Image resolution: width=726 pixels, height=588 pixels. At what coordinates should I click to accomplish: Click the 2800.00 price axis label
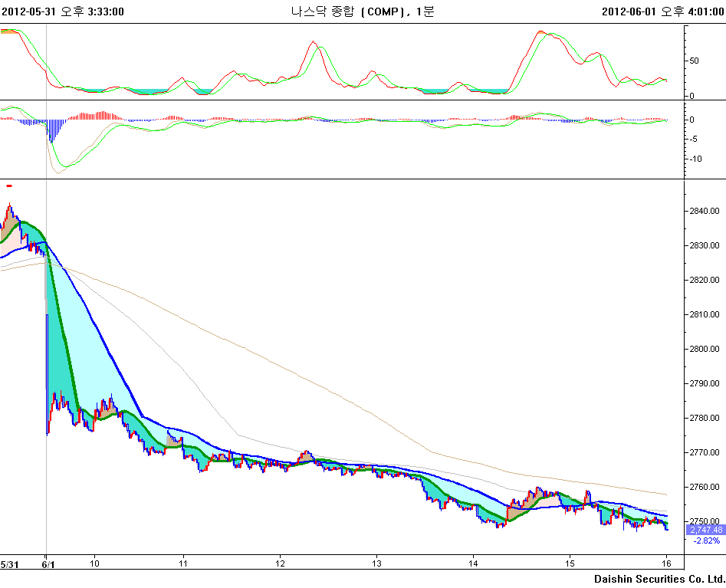pyautogui.click(x=703, y=349)
